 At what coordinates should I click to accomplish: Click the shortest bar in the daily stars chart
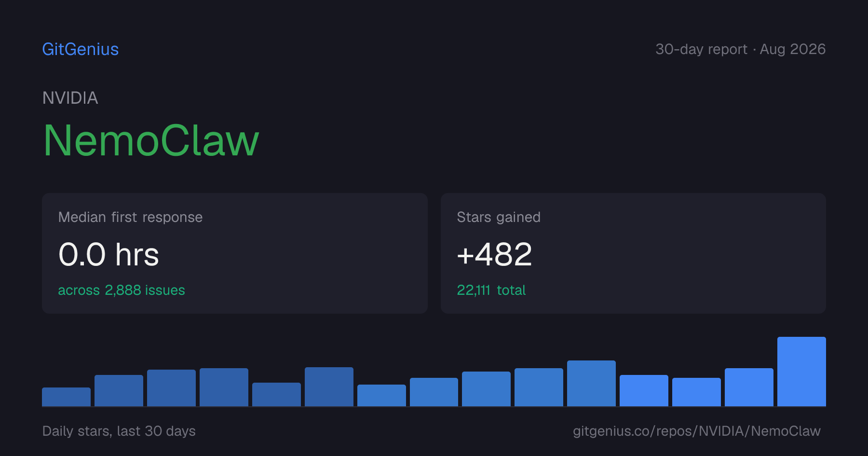tap(66, 397)
